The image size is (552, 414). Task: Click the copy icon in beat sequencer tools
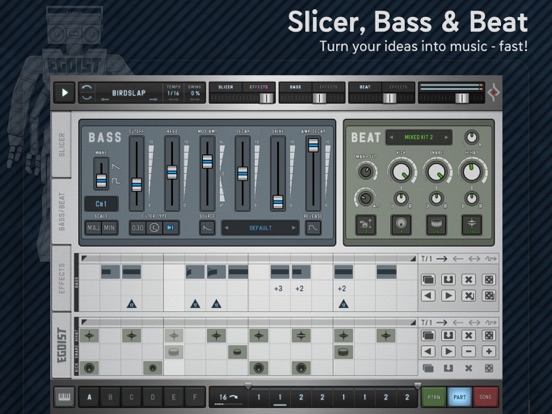[x=428, y=335]
